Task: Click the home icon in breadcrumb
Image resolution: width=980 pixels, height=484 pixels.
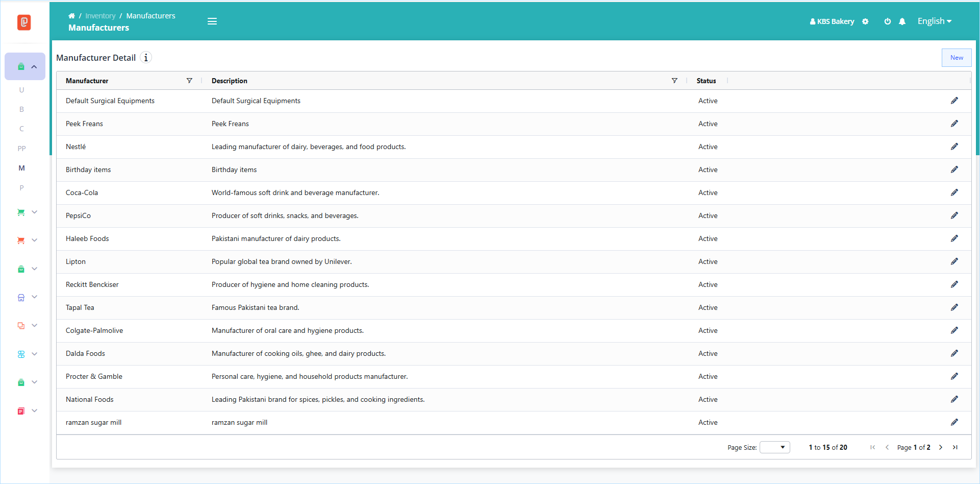Action: point(71,16)
